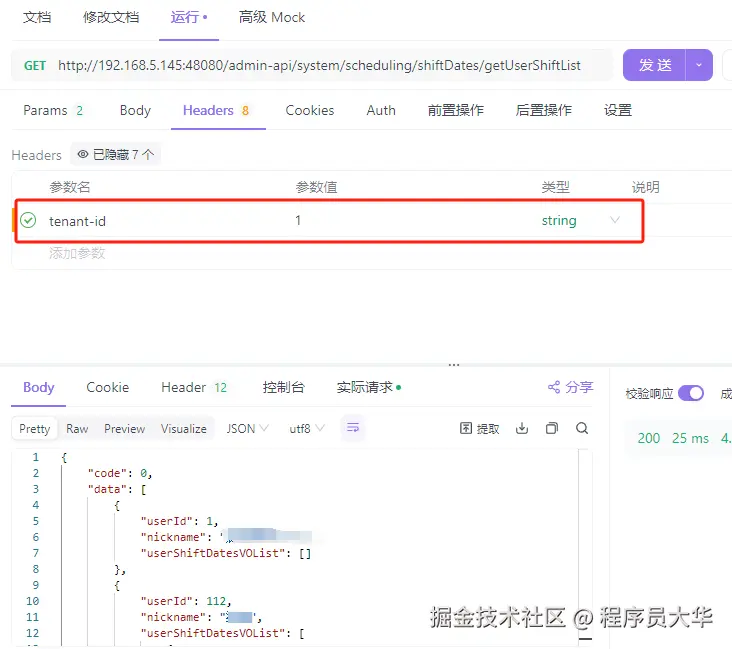
Task: Edit the request URL field
Action: (319, 65)
